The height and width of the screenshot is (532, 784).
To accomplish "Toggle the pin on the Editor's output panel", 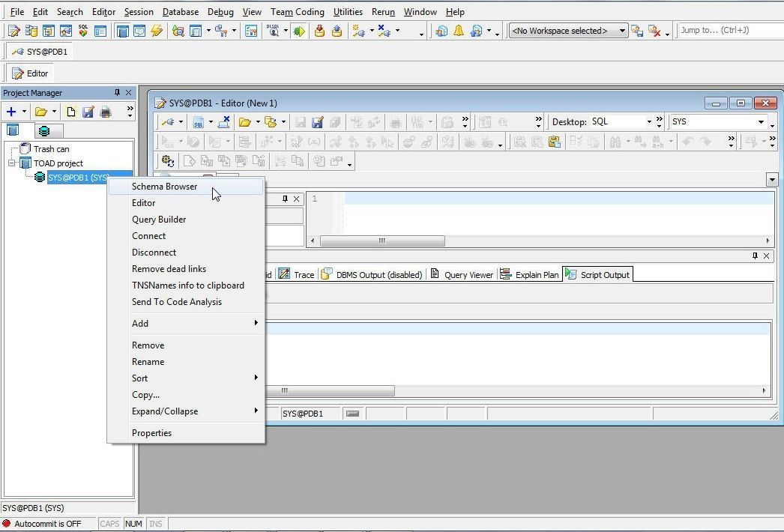I will pyautogui.click(x=755, y=256).
